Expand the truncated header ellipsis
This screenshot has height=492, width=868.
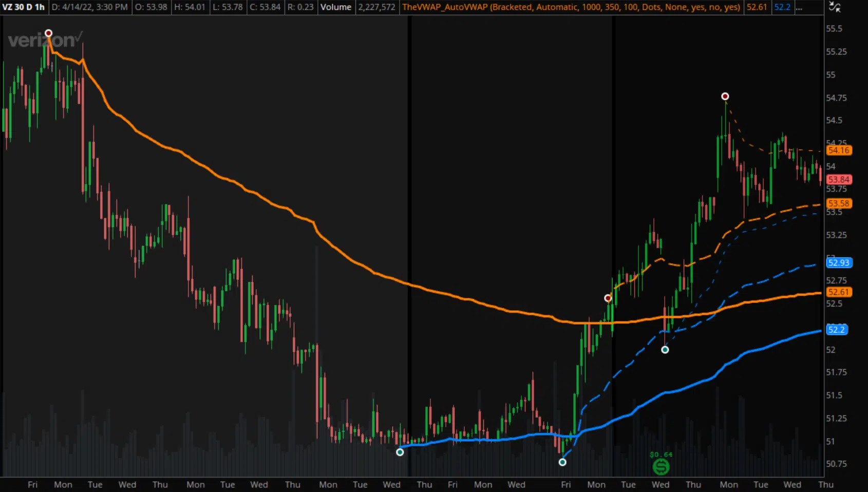coord(799,7)
